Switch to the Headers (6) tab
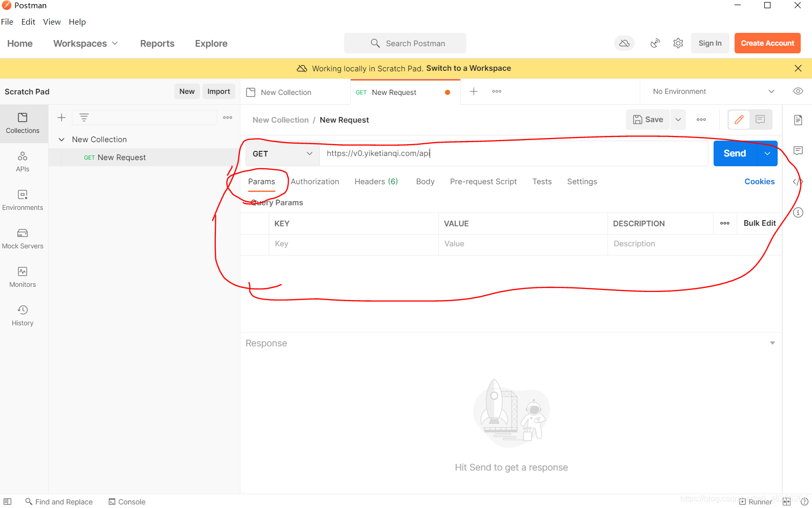Image resolution: width=812 pixels, height=508 pixels. (x=376, y=182)
